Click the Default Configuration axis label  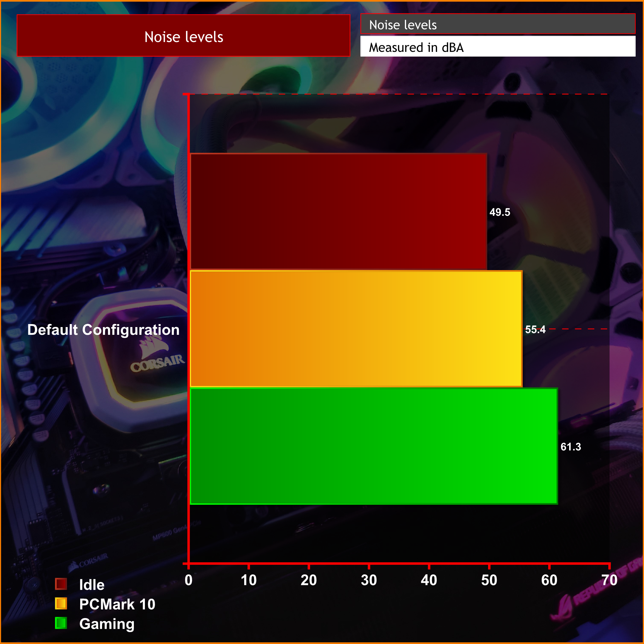pos(103,330)
